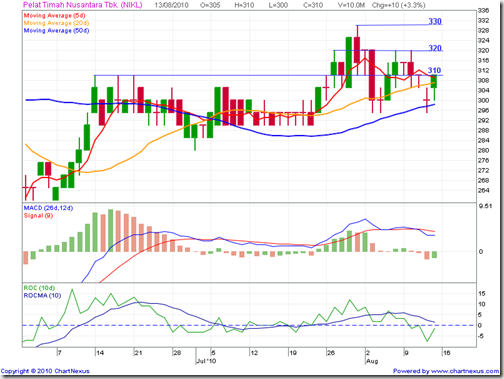This screenshot has height=379, width=504.
Task: Click the Pelat Timah Nusantara Tbk. (NIKL) title
Action: point(83,5)
